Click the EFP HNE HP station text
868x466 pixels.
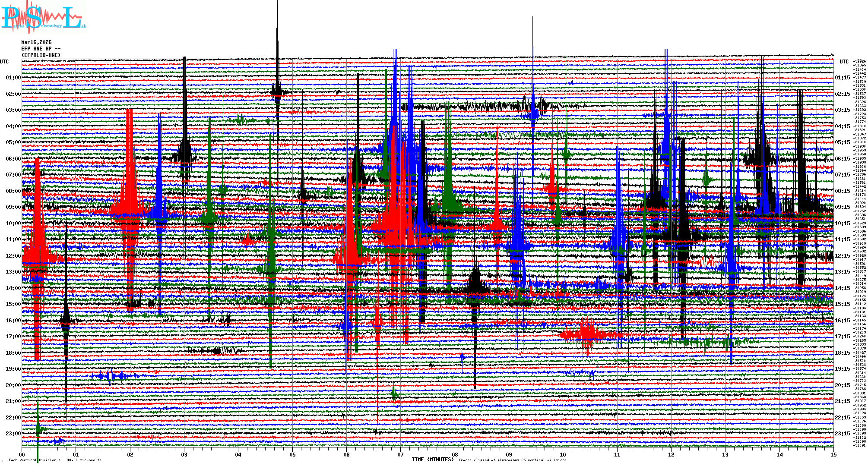[x=41, y=49]
